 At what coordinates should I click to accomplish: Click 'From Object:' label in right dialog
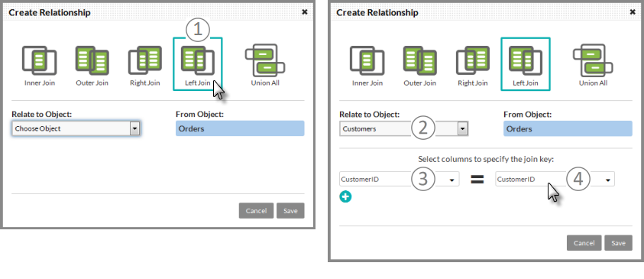tap(527, 114)
